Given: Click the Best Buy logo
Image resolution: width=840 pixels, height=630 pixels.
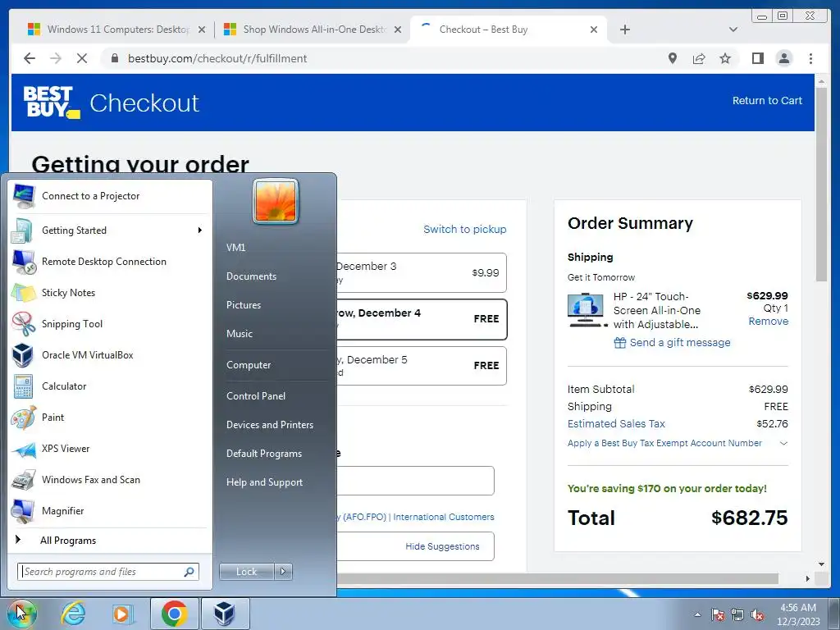Looking at the screenshot, I should pos(52,102).
